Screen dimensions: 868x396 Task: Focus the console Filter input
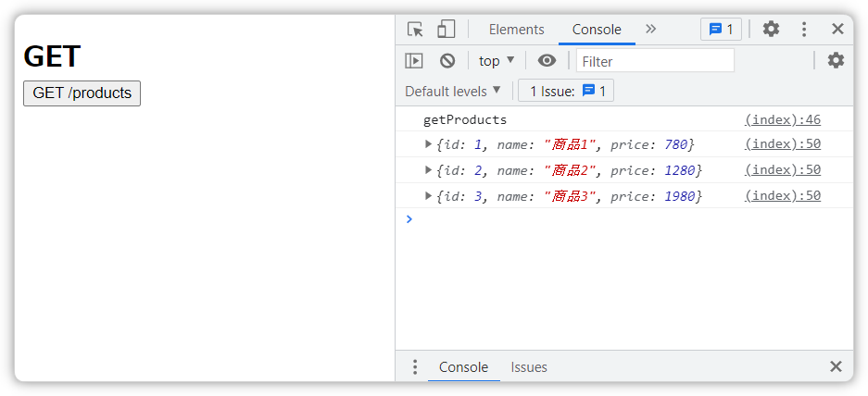pyautogui.click(x=656, y=61)
